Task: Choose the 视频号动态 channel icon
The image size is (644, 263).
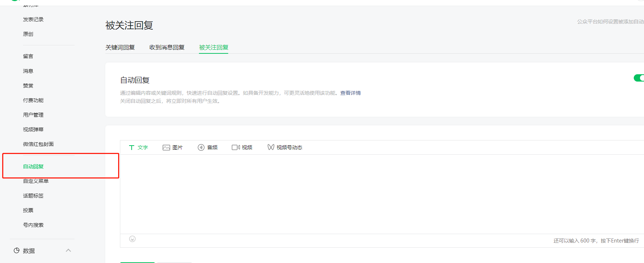Action: click(271, 147)
